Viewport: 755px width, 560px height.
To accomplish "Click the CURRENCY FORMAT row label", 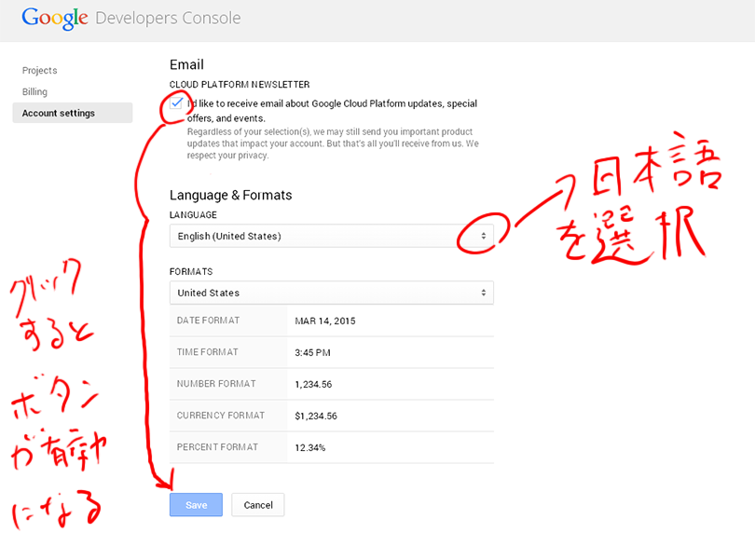I will [x=221, y=416].
